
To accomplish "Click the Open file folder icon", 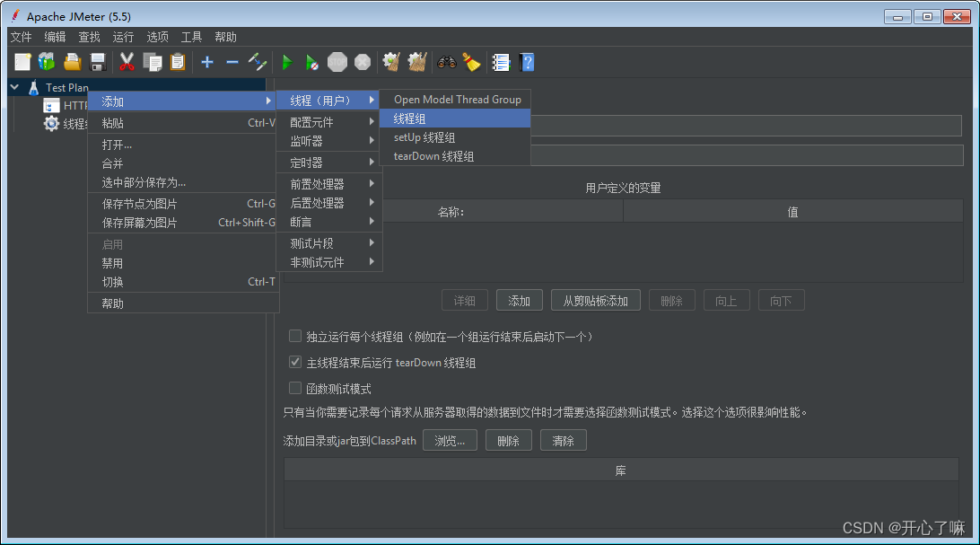I will coord(73,62).
